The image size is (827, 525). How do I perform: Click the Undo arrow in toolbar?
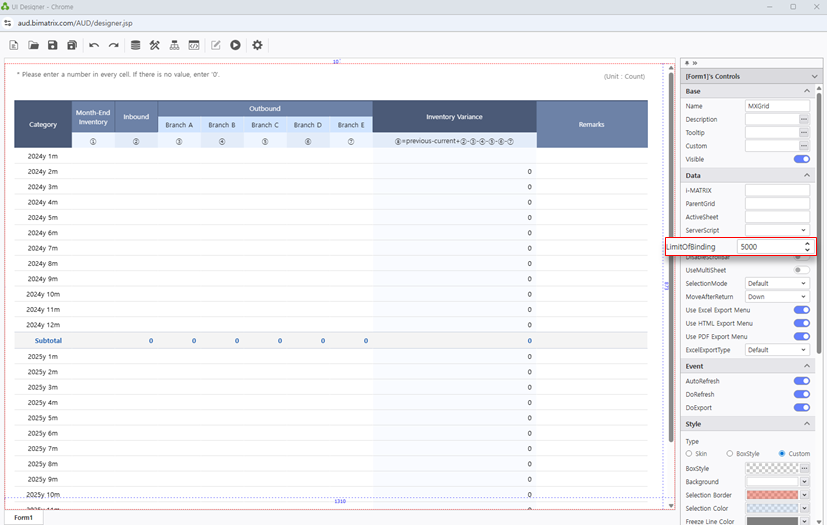[x=94, y=45]
